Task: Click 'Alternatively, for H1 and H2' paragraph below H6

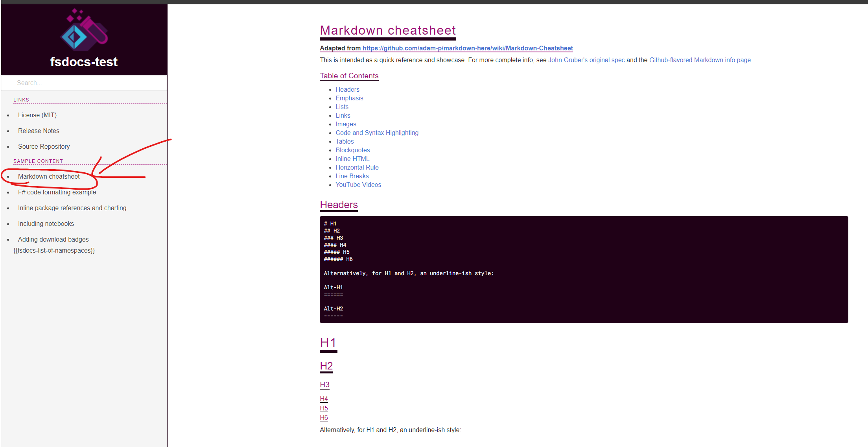Action: [390, 430]
